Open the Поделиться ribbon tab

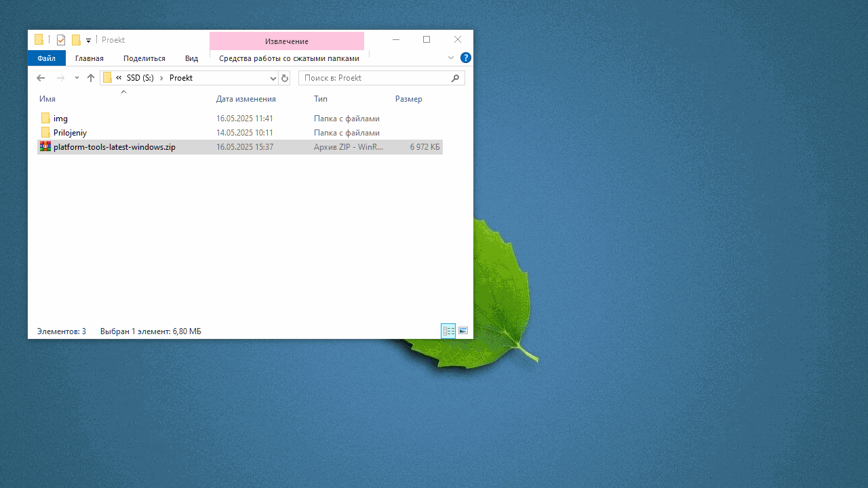click(144, 58)
